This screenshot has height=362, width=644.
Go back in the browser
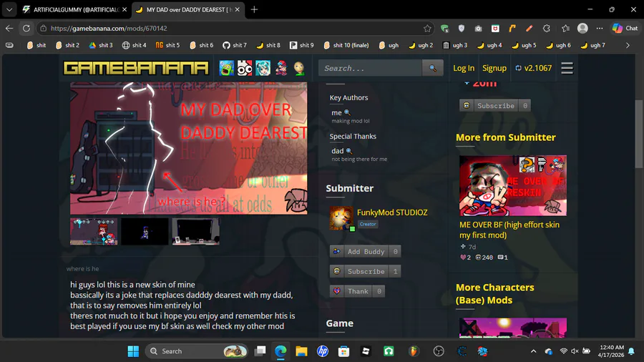click(x=9, y=29)
